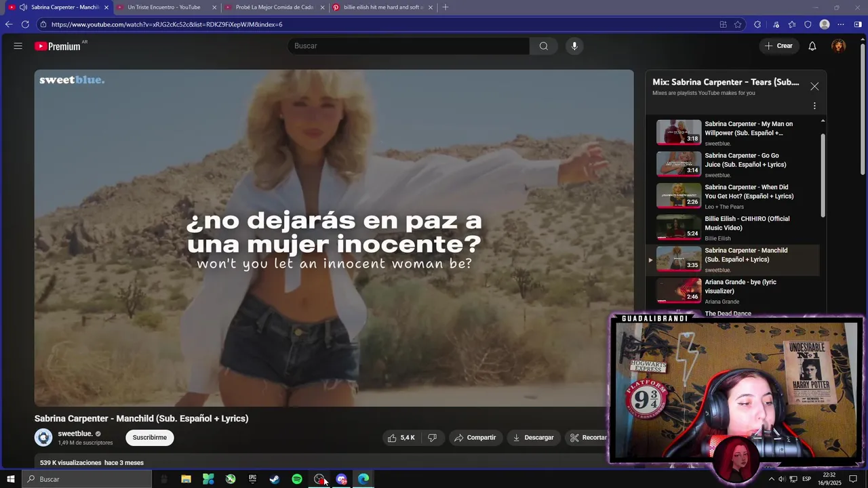Open the Crear create button

(778, 46)
